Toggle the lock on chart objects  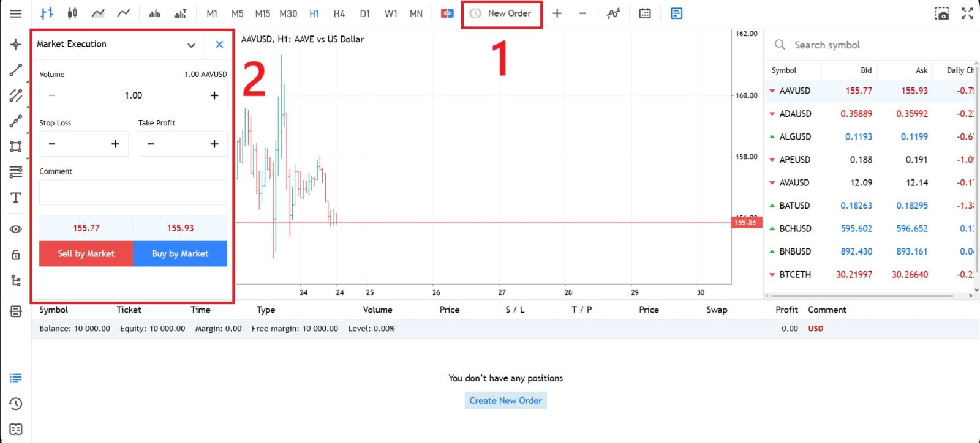click(x=16, y=254)
